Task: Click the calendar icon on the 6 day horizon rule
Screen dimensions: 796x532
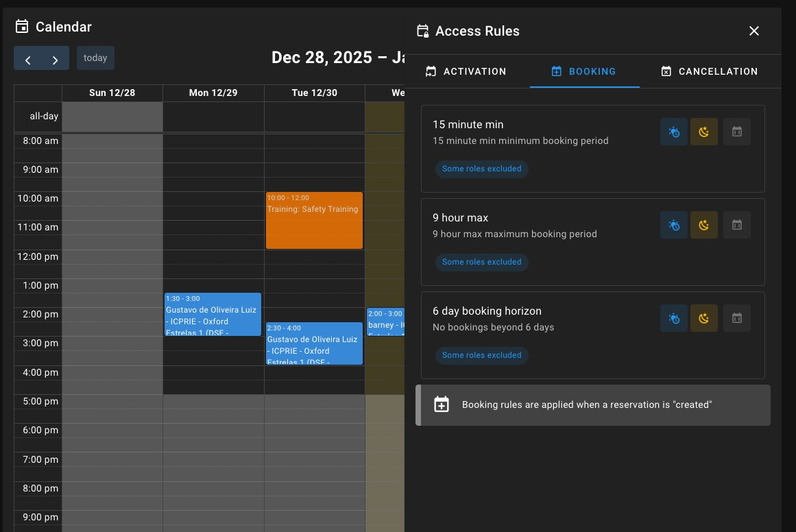Action: [x=736, y=318]
